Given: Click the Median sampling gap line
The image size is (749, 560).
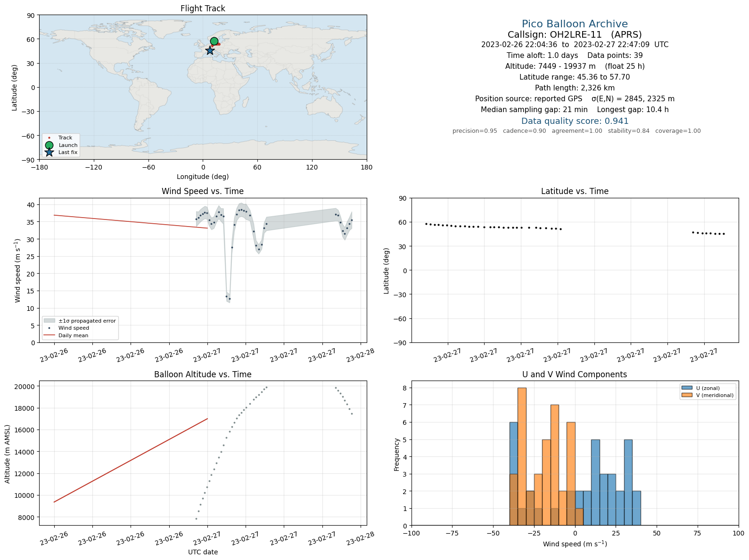Looking at the screenshot, I should coord(575,110).
